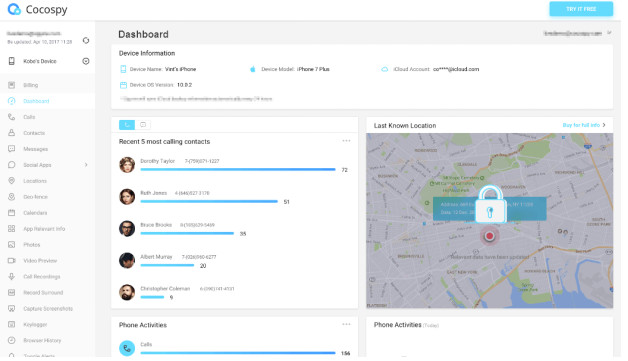Open the account email dropdown at top right
Screen dimensions: 628x361
(609, 33)
